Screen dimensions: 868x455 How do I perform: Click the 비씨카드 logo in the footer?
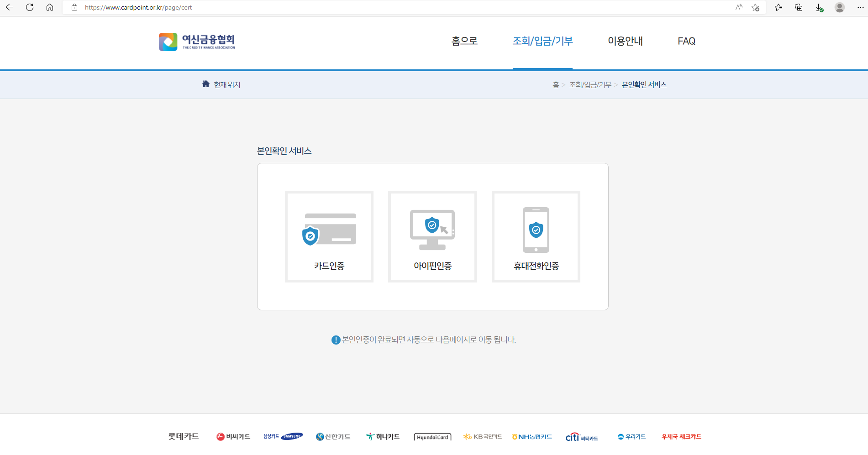coord(233,436)
